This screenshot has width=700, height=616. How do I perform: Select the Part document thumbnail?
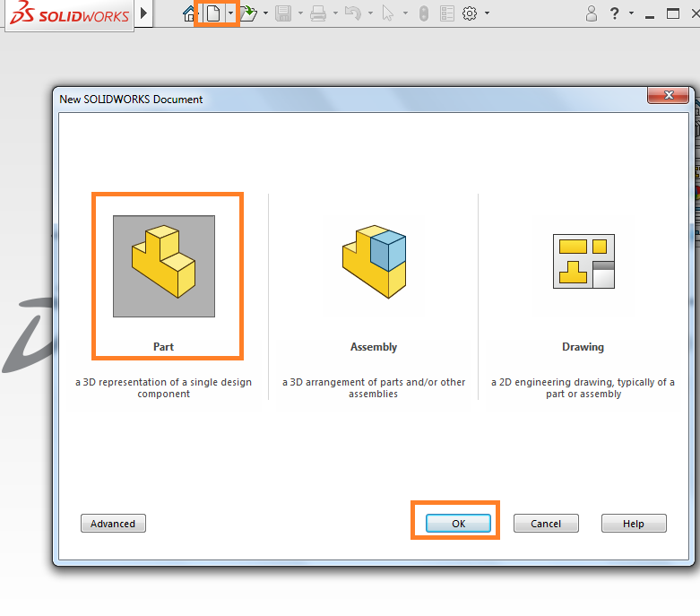tap(164, 266)
